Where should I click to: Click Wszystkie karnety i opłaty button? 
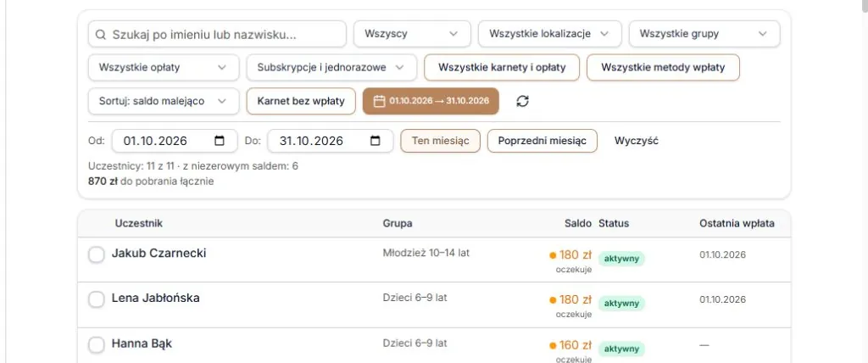coord(502,68)
